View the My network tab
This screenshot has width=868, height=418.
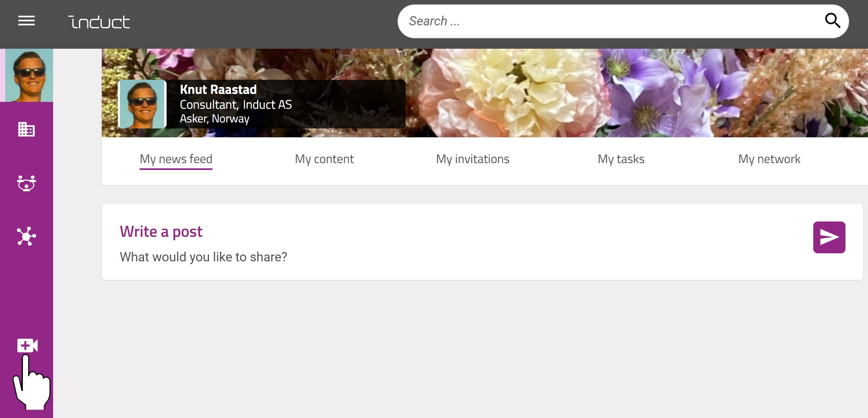point(769,159)
